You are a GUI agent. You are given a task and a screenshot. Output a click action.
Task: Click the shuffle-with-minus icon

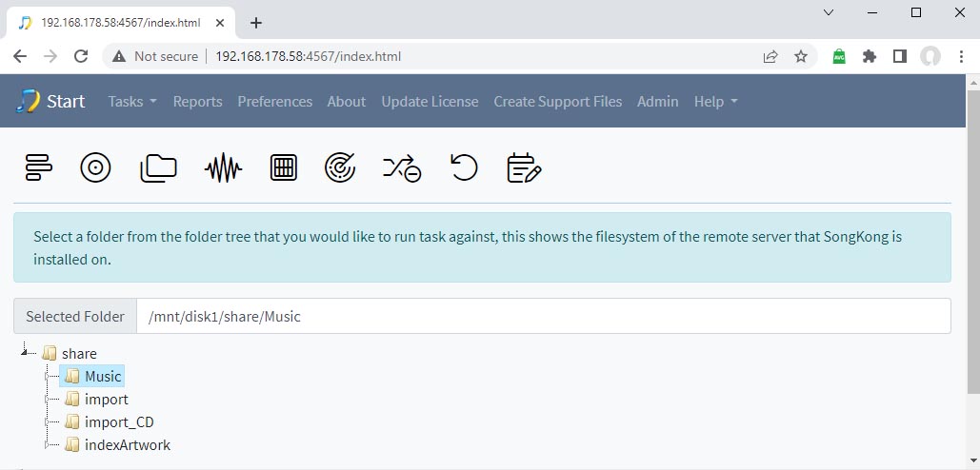tap(402, 168)
